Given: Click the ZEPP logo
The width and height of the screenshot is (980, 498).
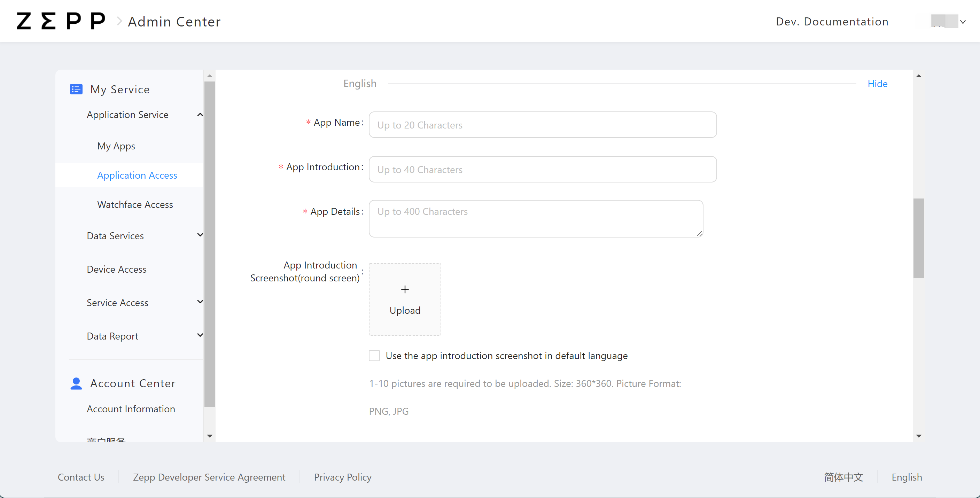Looking at the screenshot, I should tap(61, 21).
